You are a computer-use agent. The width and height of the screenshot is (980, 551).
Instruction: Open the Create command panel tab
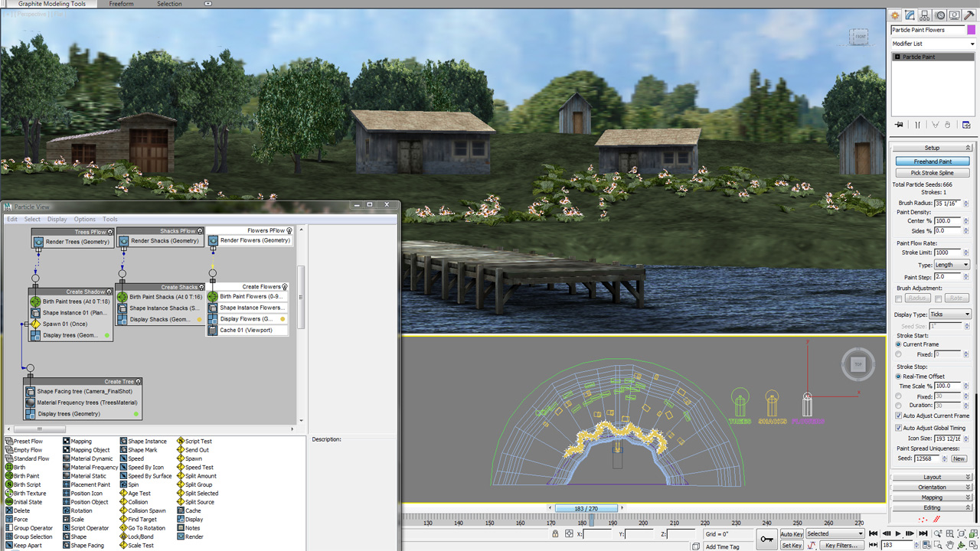894,15
